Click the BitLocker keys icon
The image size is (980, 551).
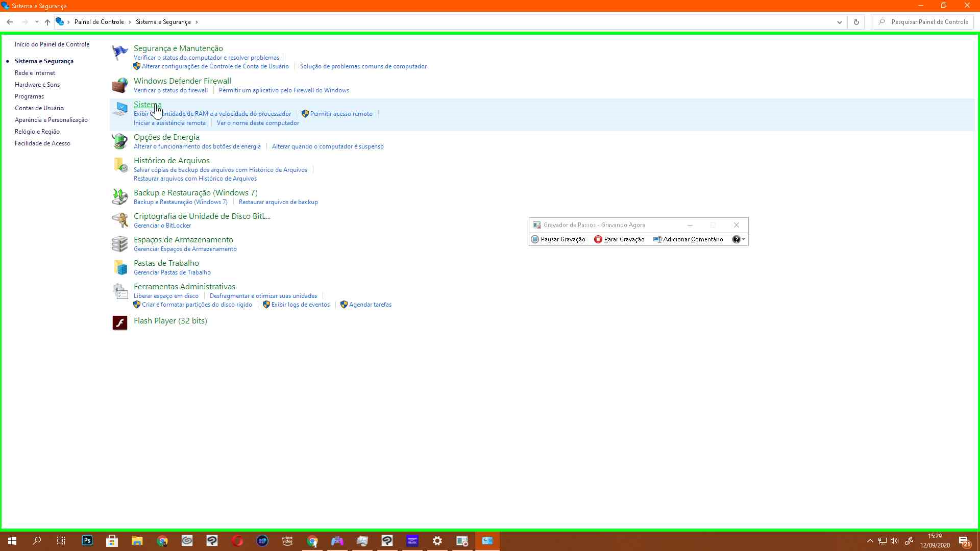pyautogui.click(x=120, y=220)
